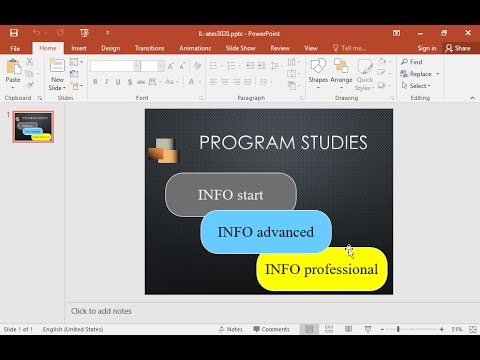Click Increase Font Size icon

pos(171,66)
